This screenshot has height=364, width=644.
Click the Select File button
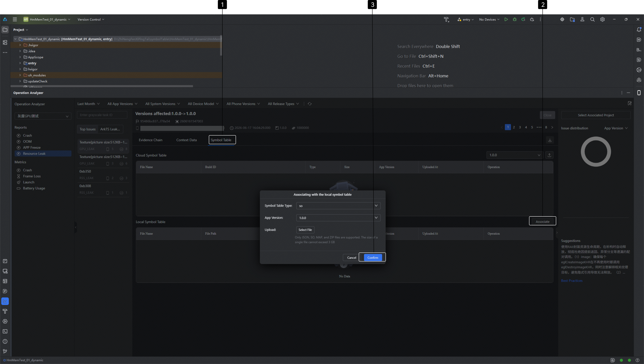click(305, 230)
